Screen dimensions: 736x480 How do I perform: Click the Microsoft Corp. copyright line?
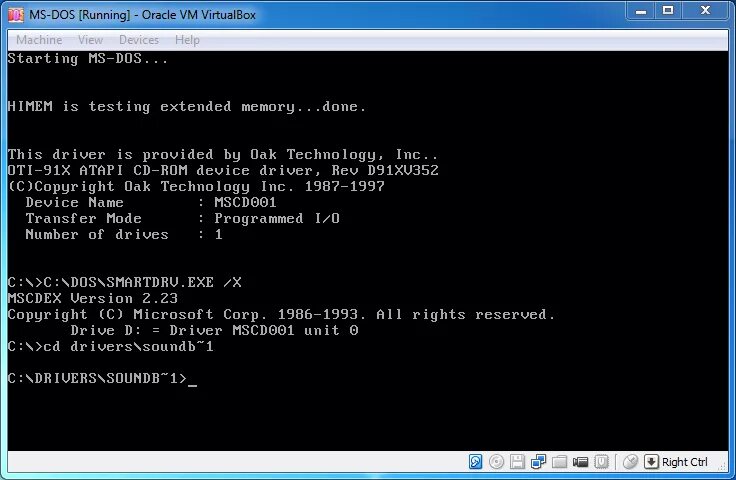pyautogui.click(x=281, y=314)
